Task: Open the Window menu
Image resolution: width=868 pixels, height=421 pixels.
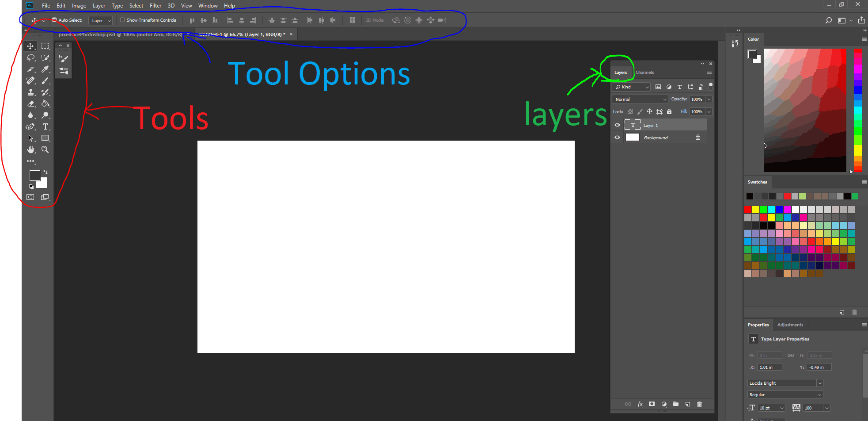Action: click(x=208, y=6)
